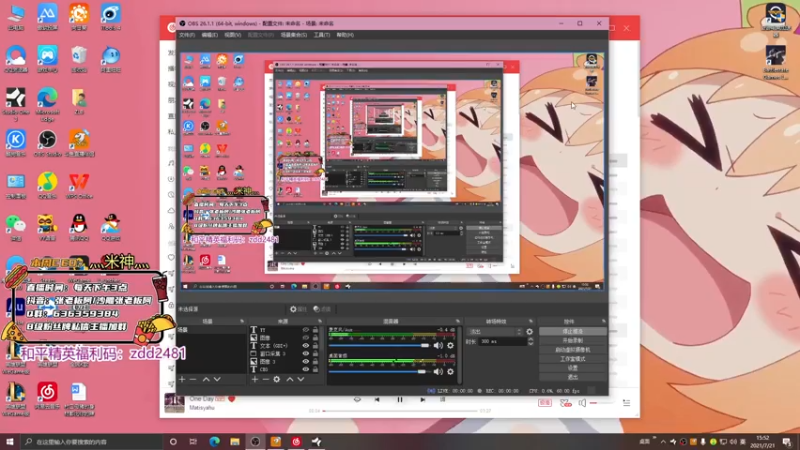Screen dimensions: 800x450
Task: Click 开始录制 start recording button
Action: point(572,340)
